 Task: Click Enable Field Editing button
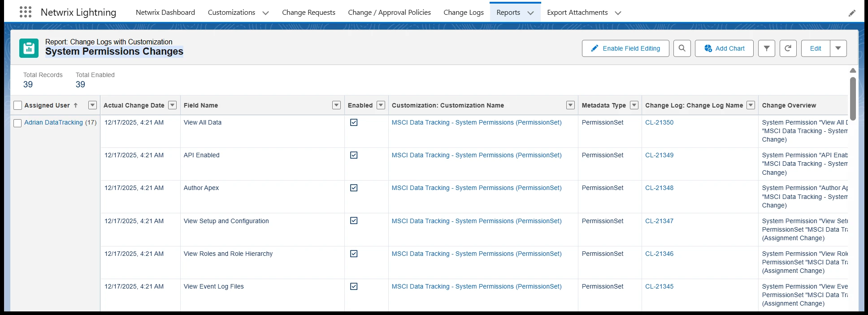[x=625, y=48]
